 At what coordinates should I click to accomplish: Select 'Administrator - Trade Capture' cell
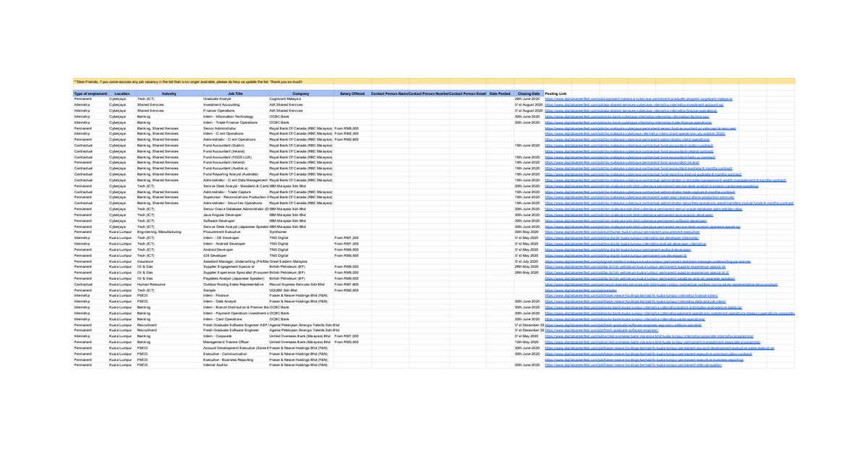pyautogui.click(x=236, y=192)
